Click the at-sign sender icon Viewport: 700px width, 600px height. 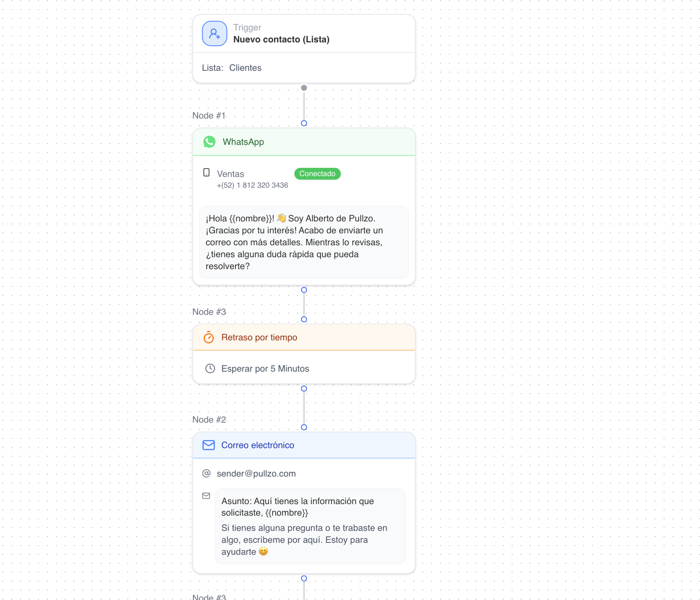[206, 474]
